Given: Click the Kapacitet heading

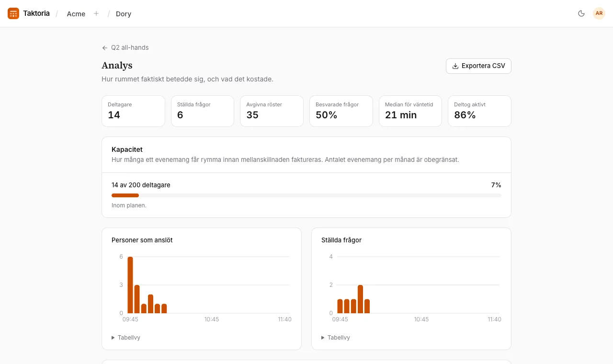Looking at the screenshot, I should pos(127,149).
